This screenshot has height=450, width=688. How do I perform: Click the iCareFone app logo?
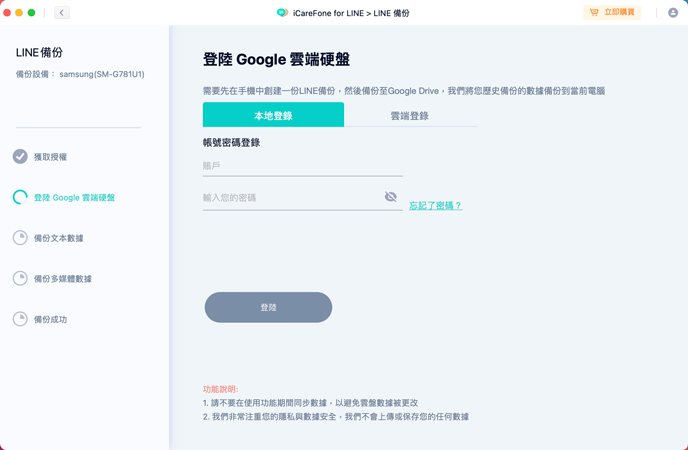pyautogui.click(x=282, y=13)
